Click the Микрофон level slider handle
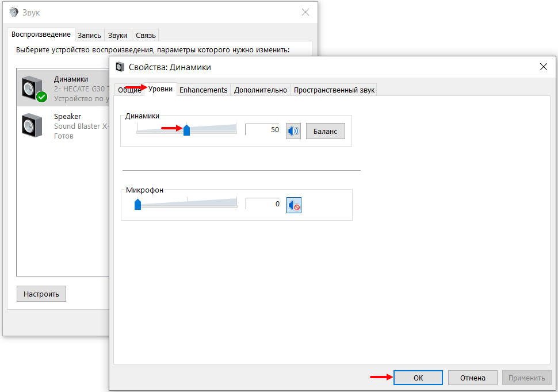 point(137,204)
